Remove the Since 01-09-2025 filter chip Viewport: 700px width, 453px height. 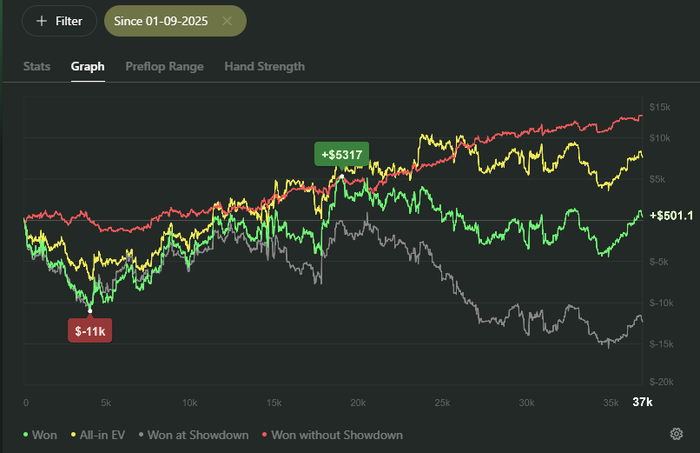[x=228, y=21]
